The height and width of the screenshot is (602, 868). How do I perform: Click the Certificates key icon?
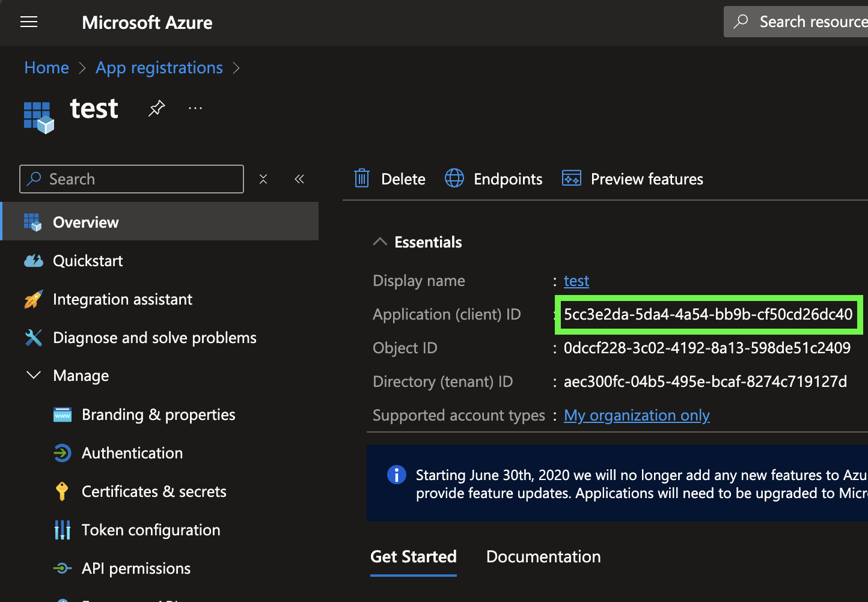click(x=62, y=491)
